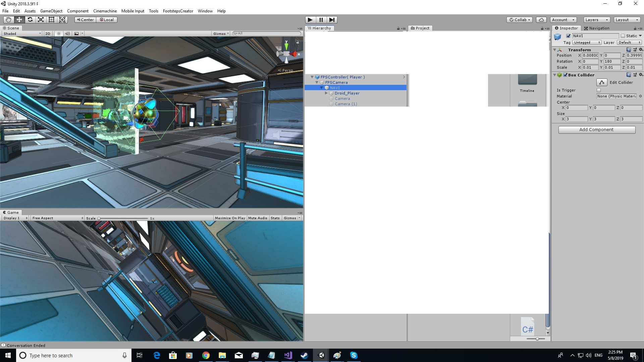This screenshot has width=644, height=362.
Task: Enable the Is Trigger checkbox
Action: (x=599, y=90)
